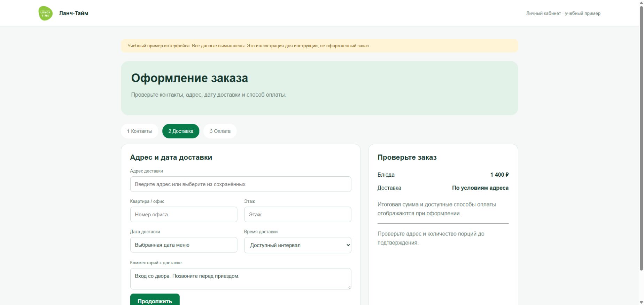The height and width of the screenshot is (305, 644).
Task: Click the Проверьте заказ heading
Action: (407, 157)
